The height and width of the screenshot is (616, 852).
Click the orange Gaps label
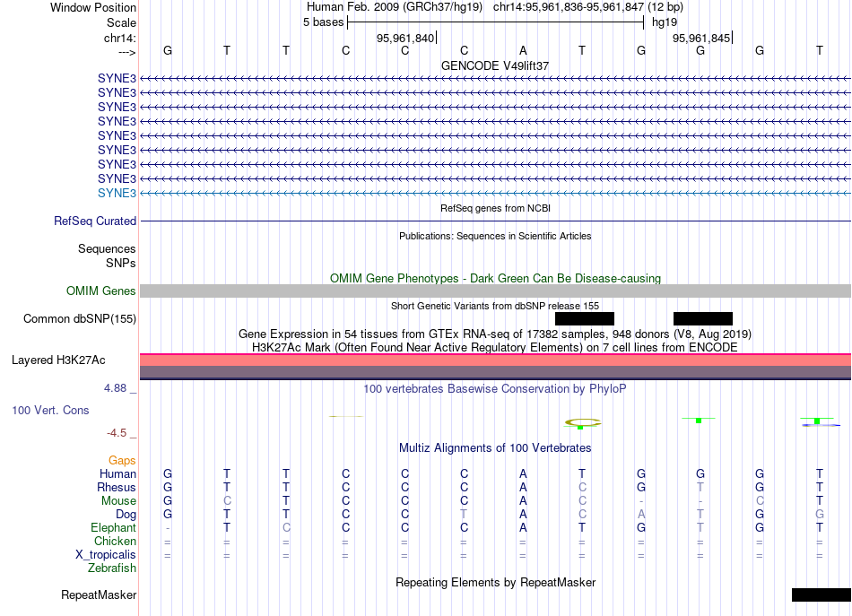(x=122, y=461)
